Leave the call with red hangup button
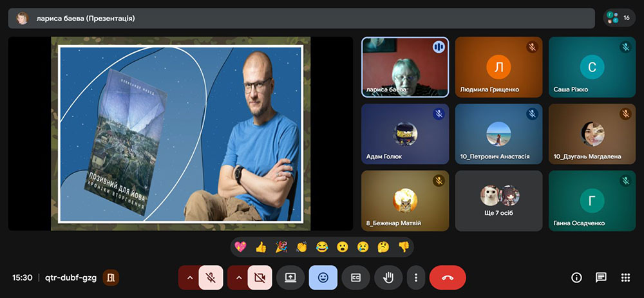644x298 pixels. [x=448, y=277]
